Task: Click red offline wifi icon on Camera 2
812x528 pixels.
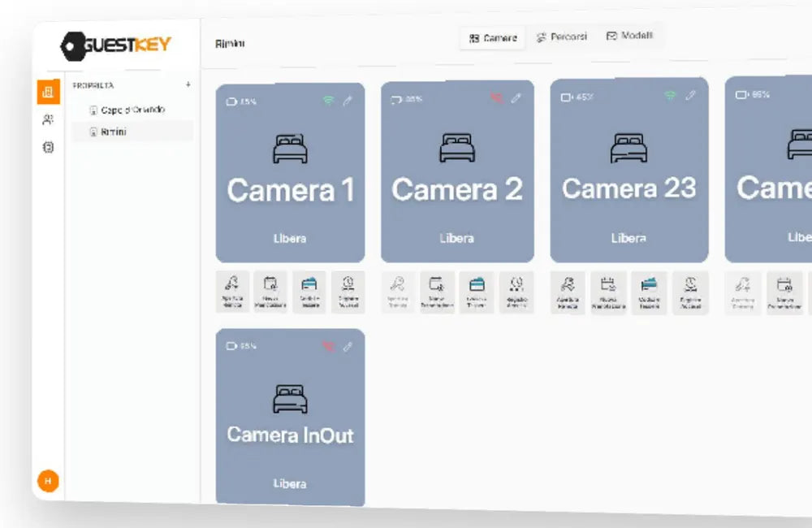Action: click(497, 97)
